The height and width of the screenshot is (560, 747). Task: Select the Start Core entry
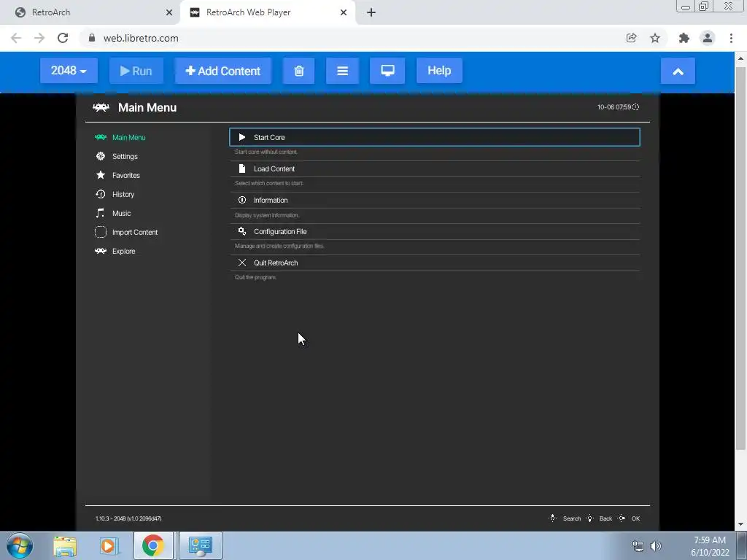[x=435, y=137]
